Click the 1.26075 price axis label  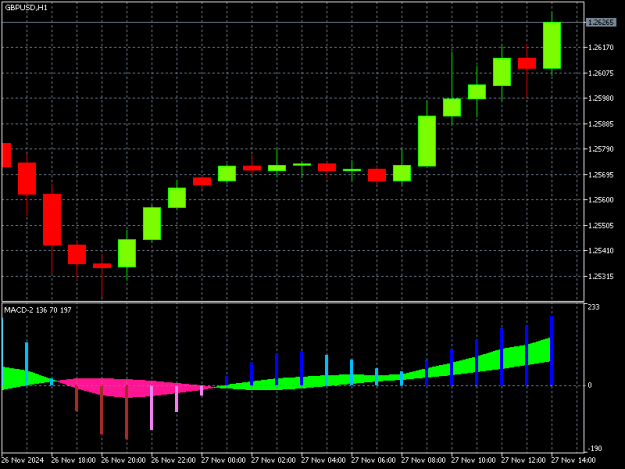tap(601, 73)
